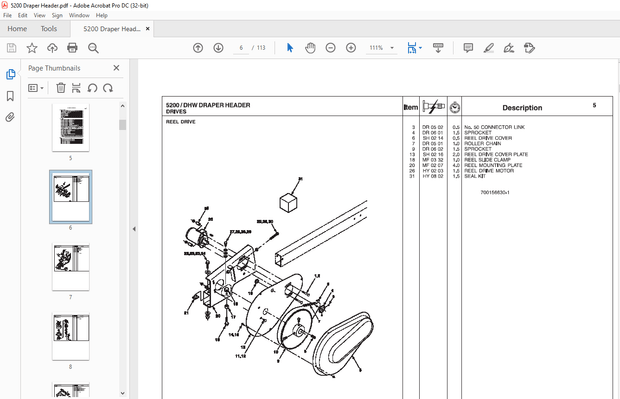Click the upload to cloud icon

(52, 48)
